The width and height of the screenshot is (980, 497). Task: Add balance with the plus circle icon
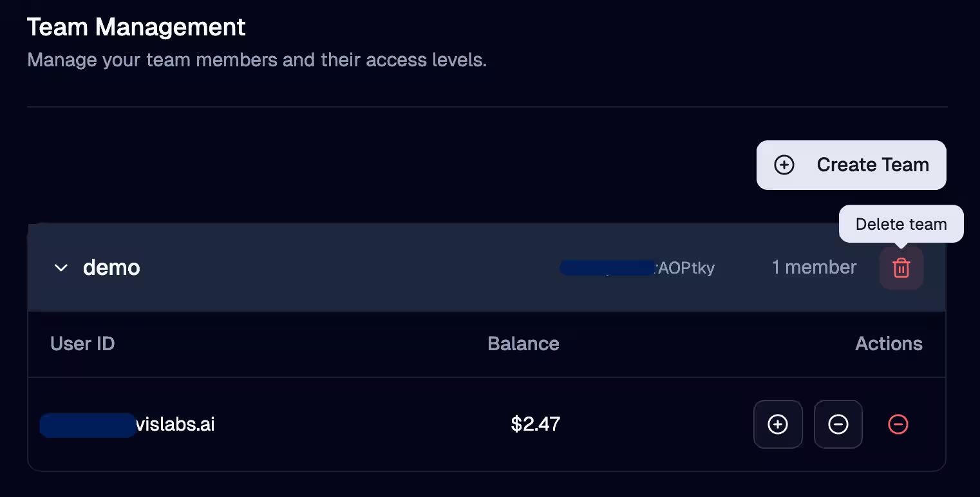click(778, 424)
